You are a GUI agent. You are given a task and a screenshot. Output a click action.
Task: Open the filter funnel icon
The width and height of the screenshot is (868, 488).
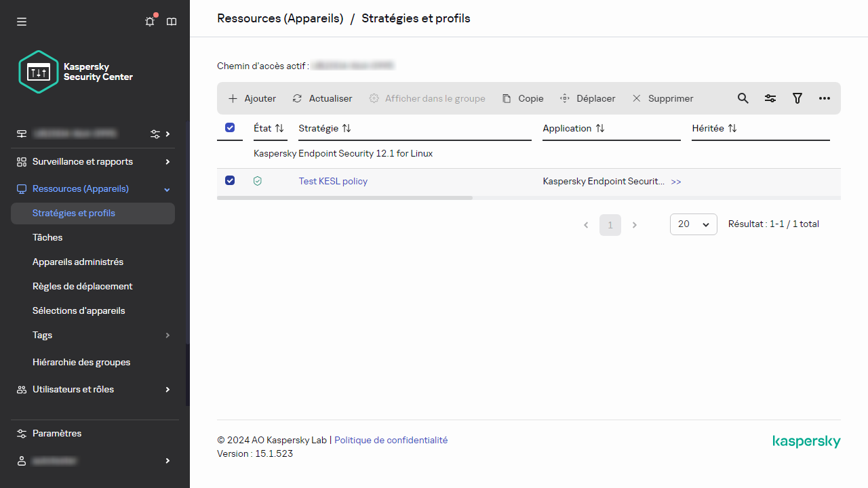coord(797,98)
